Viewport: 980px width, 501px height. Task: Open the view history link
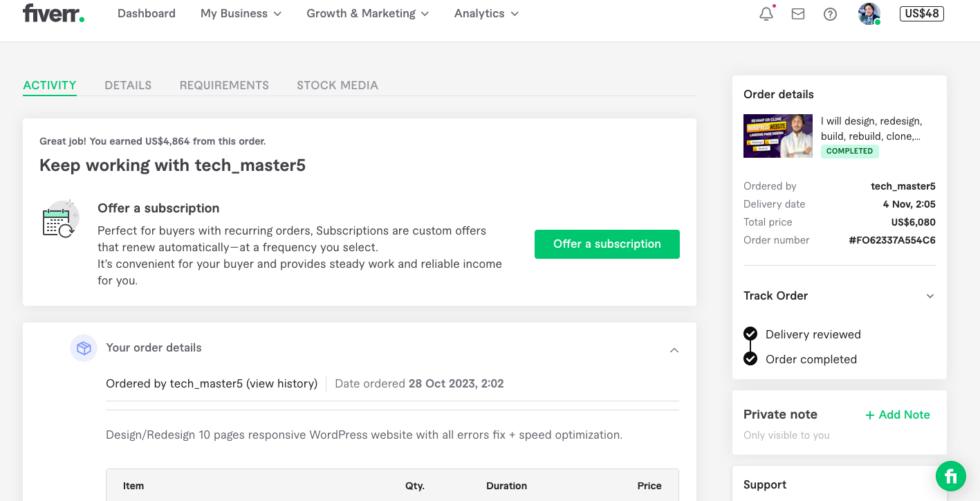pos(282,383)
